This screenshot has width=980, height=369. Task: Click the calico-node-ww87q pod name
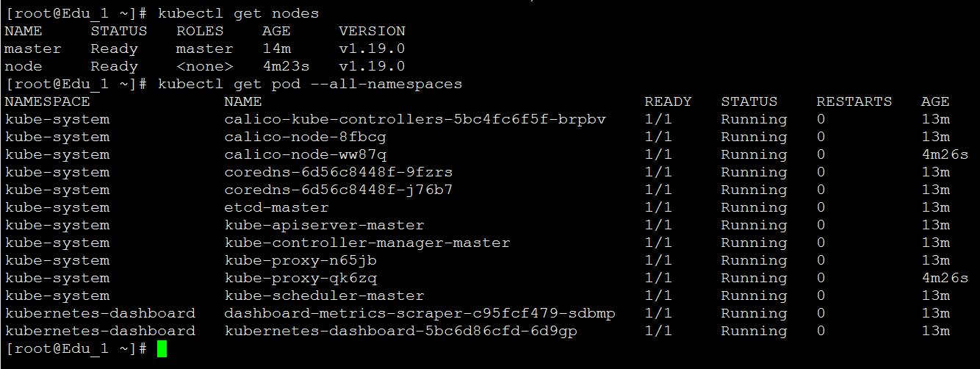coord(305,154)
